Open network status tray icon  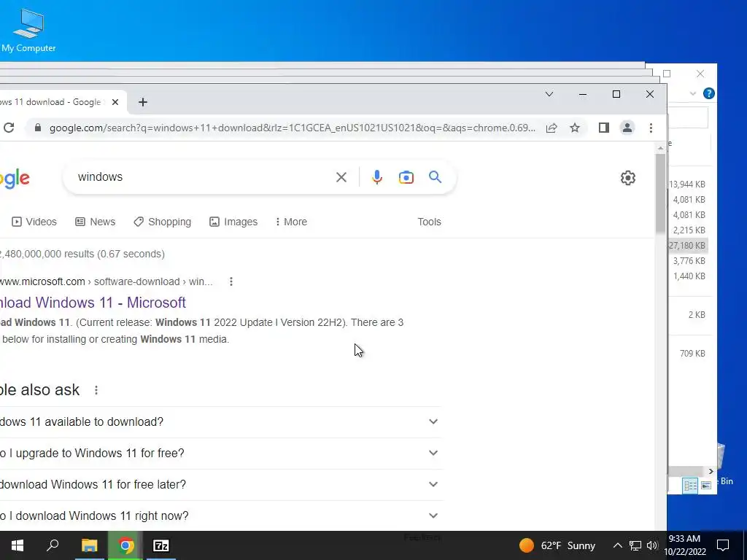pos(635,545)
